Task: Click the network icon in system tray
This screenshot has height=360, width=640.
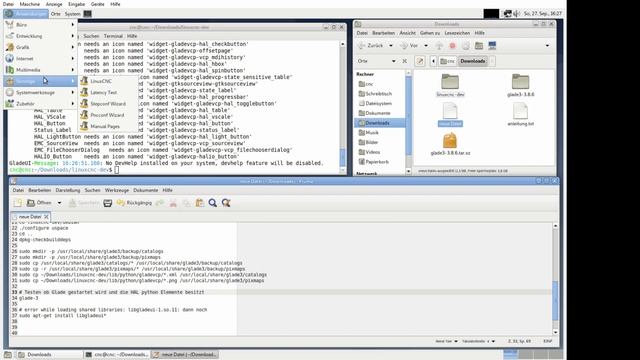Action: pyautogui.click(x=508, y=14)
